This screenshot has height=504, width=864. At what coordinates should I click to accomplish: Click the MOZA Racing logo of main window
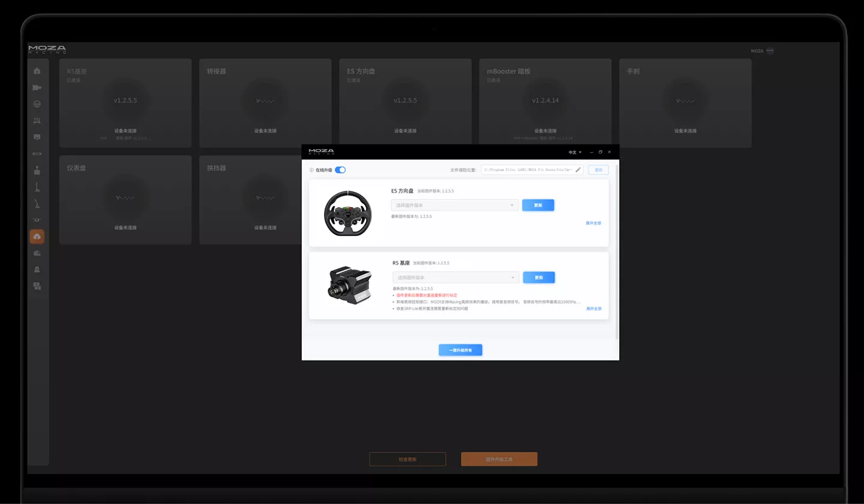click(x=47, y=49)
